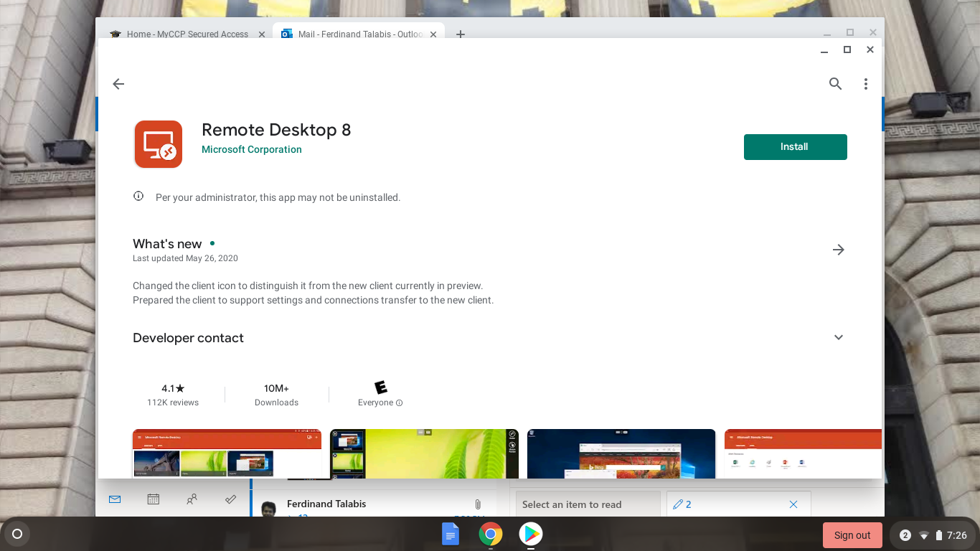Image resolution: width=980 pixels, height=551 pixels.
Task: Close the MyCCP Secured Access tab
Action: tap(261, 34)
